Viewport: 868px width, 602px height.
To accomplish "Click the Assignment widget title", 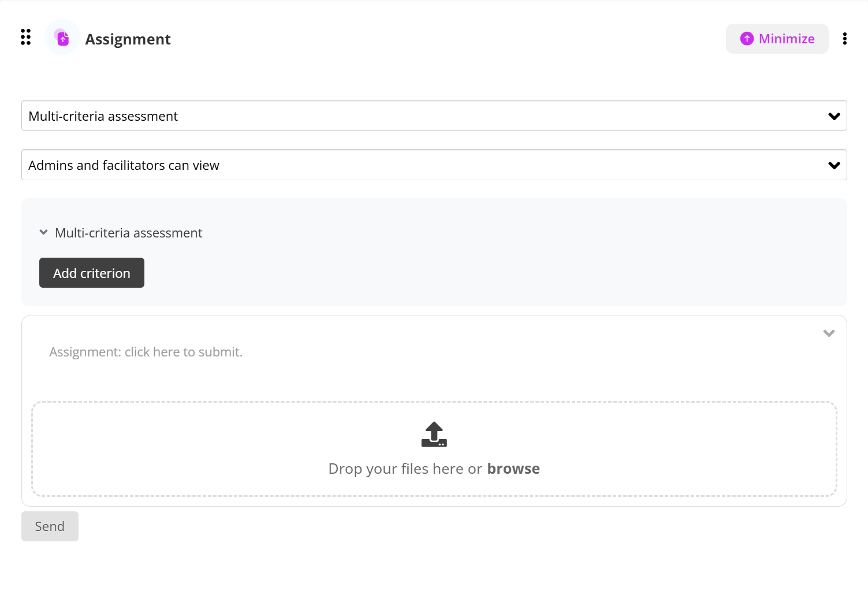I will (128, 39).
